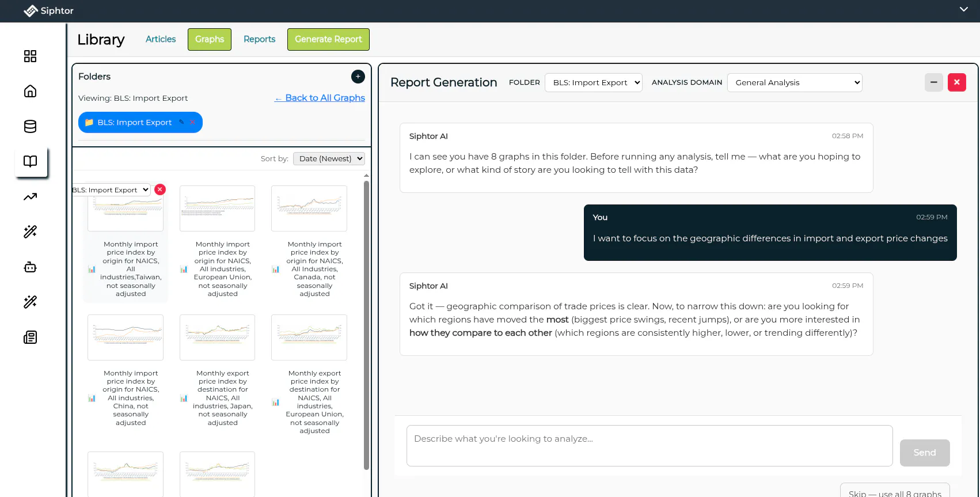The image size is (980, 497).
Task: Click the 'Report Generation' heading
Action: 443,82
